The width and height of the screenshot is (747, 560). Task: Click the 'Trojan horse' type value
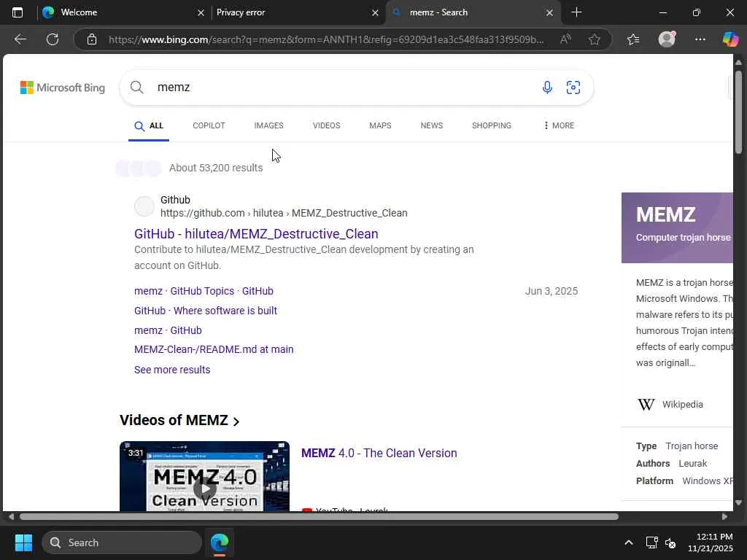tap(692, 446)
